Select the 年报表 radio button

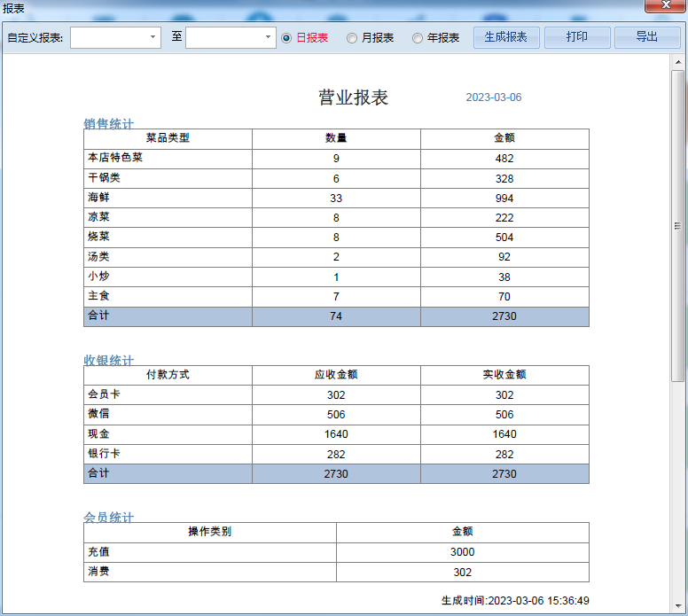point(418,38)
